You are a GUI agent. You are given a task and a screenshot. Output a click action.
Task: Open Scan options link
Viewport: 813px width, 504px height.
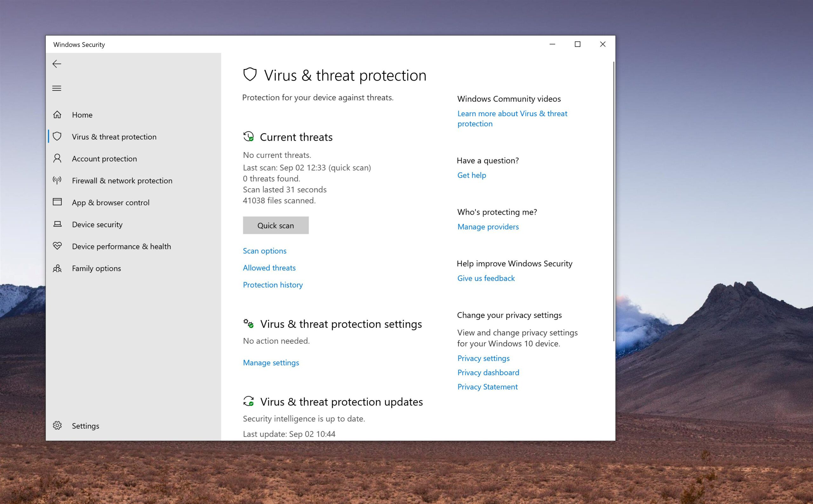pos(264,251)
